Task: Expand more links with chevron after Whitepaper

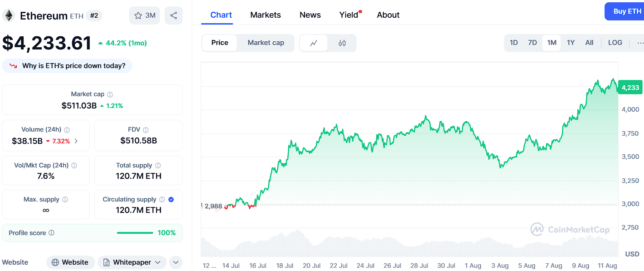Action: click(x=175, y=262)
